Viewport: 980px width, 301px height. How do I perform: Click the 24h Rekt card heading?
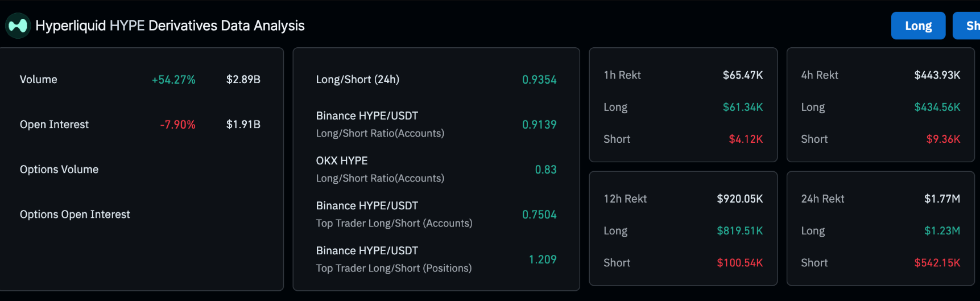click(822, 199)
